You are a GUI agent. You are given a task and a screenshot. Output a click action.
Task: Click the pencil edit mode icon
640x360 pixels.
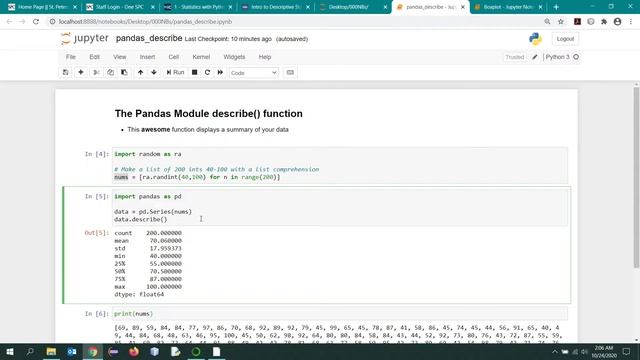[x=535, y=57]
